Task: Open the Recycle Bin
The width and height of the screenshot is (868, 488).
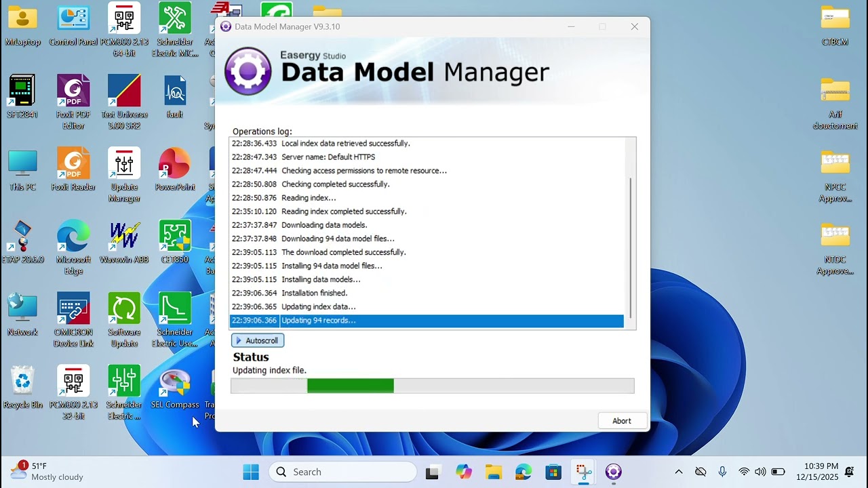Action: click(22, 388)
